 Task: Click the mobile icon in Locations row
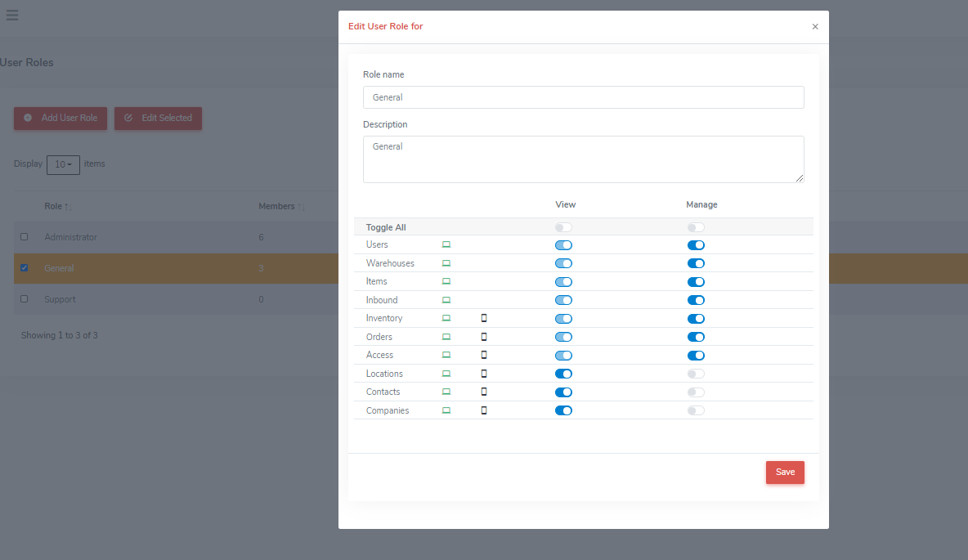(484, 373)
